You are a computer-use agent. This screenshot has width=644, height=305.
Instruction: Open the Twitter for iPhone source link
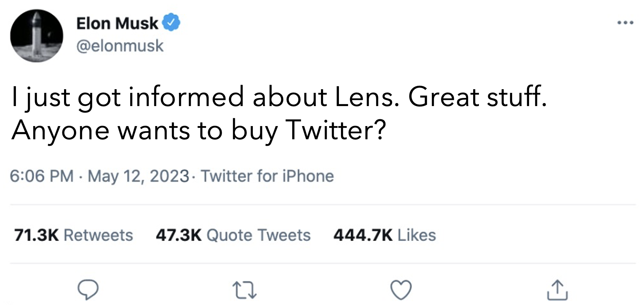click(x=267, y=176)
